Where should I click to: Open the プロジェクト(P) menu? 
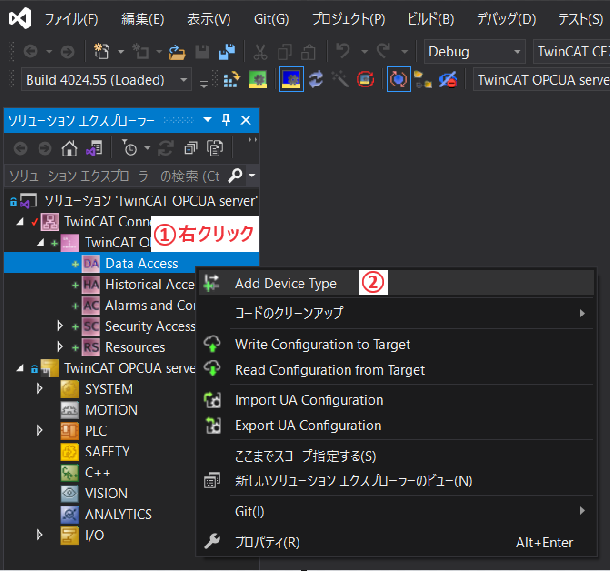348,19
